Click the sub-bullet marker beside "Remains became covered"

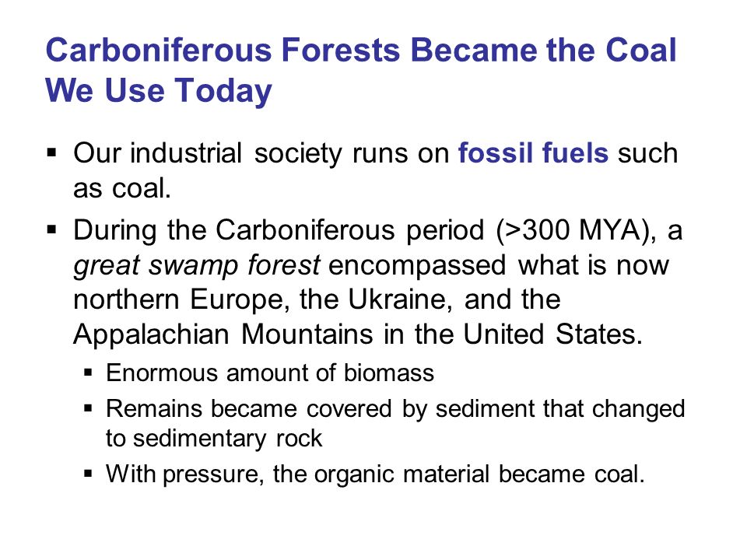[88, 408]
